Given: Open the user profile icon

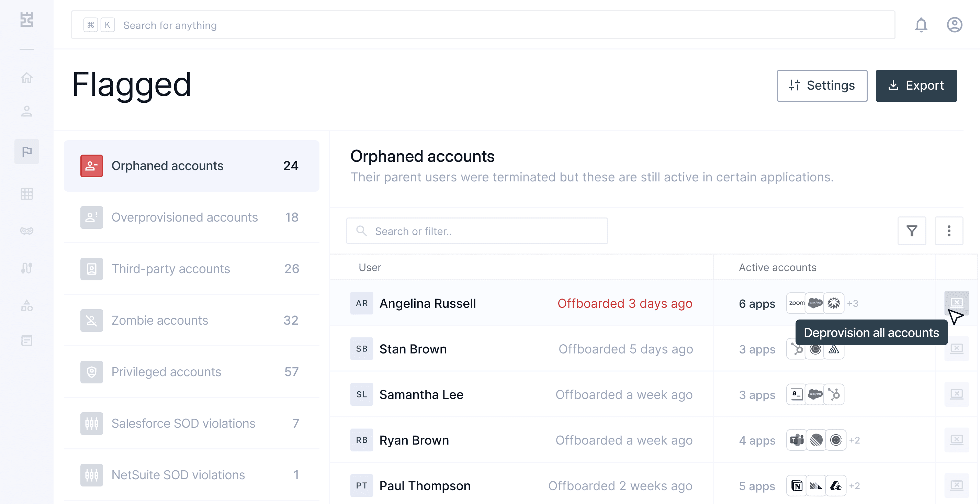Looking at the screenshot, I should point(954,25).
